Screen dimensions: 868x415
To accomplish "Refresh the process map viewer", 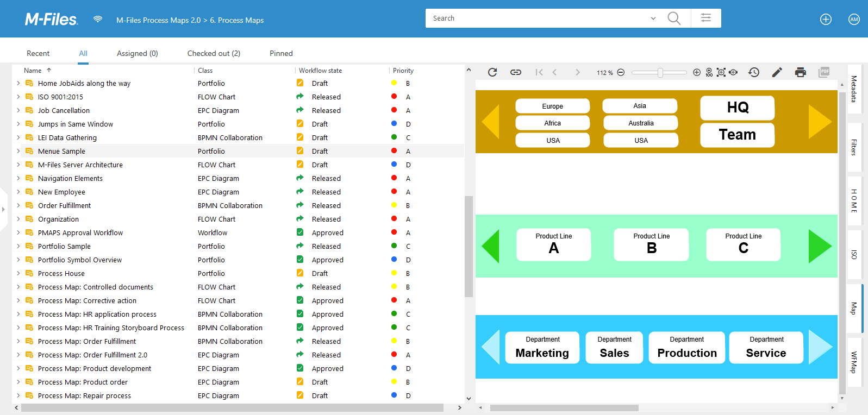I will click(x=492, y=72).
